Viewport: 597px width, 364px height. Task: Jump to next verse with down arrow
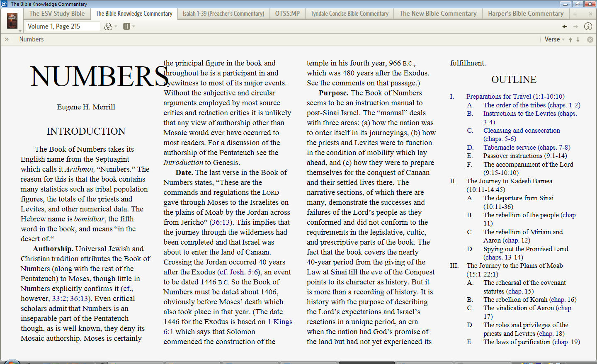(578, 39)
